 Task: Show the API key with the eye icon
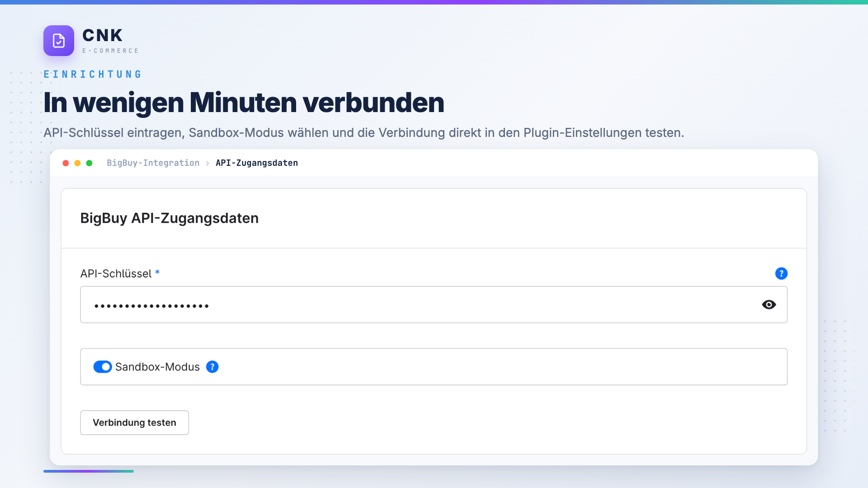click(769, 305)
